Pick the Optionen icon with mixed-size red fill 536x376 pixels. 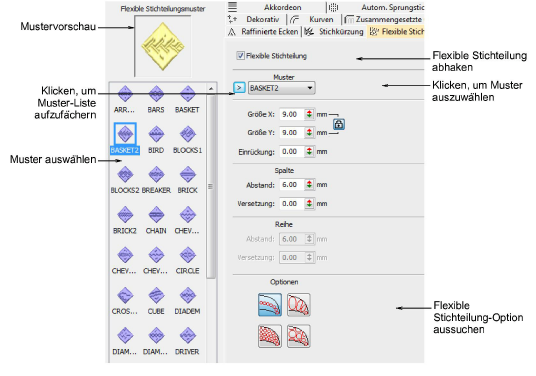tap(299, 336)
